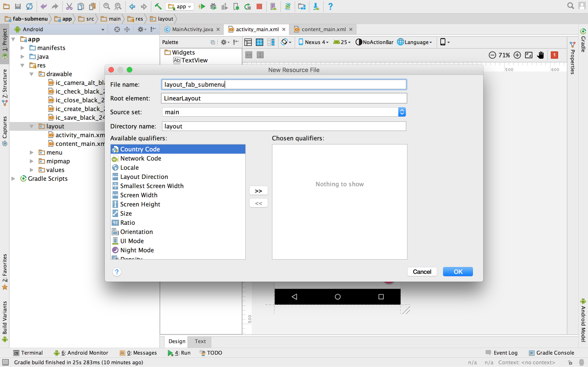Open the Source set dropdown
This screenshot has height=367, width=588.
pos(402,112)
